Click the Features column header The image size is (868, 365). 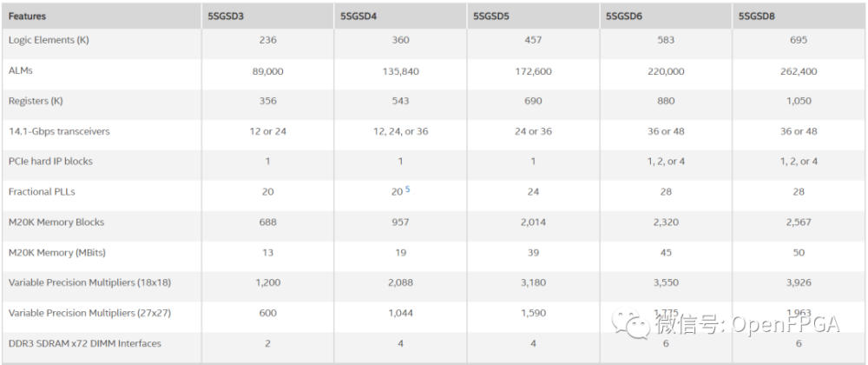coord(27,16)
